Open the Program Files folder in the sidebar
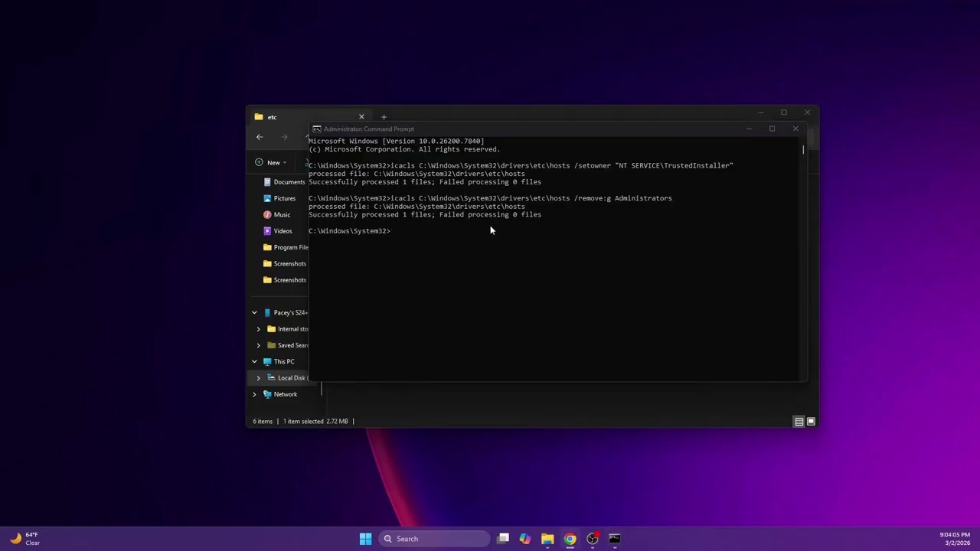The image size is (980, 551). click(285, 247)
